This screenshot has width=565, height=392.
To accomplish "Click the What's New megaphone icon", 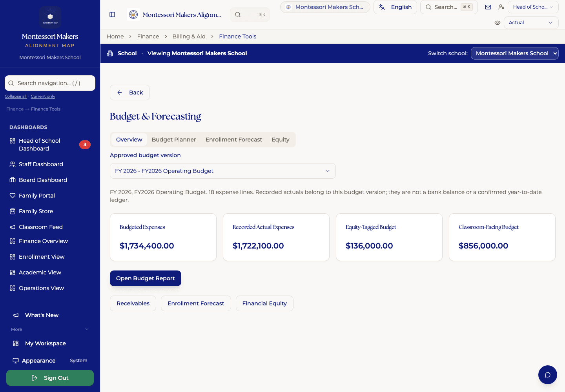I will [x=16, y=315].
